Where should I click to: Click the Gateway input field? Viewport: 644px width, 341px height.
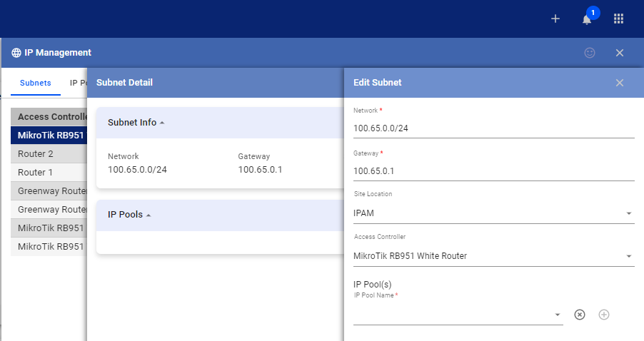493,171
